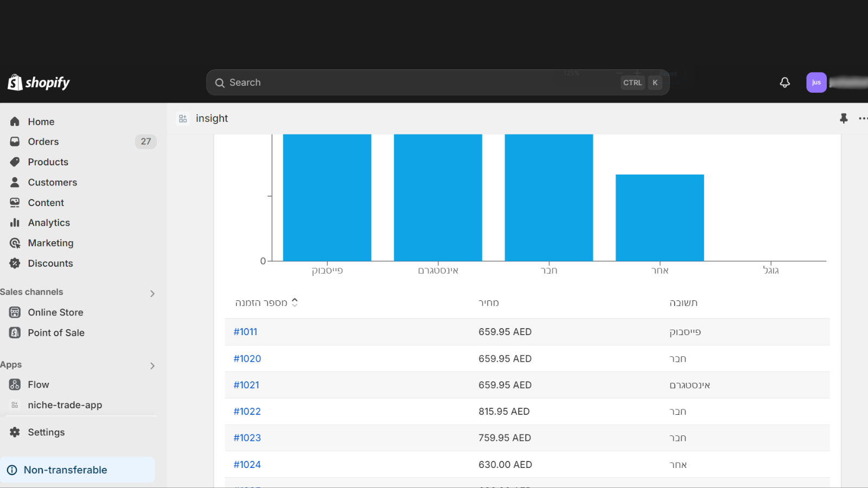Click the Orders inbox icon
This screenshot has height=488, width=868.
coord(15,142)
